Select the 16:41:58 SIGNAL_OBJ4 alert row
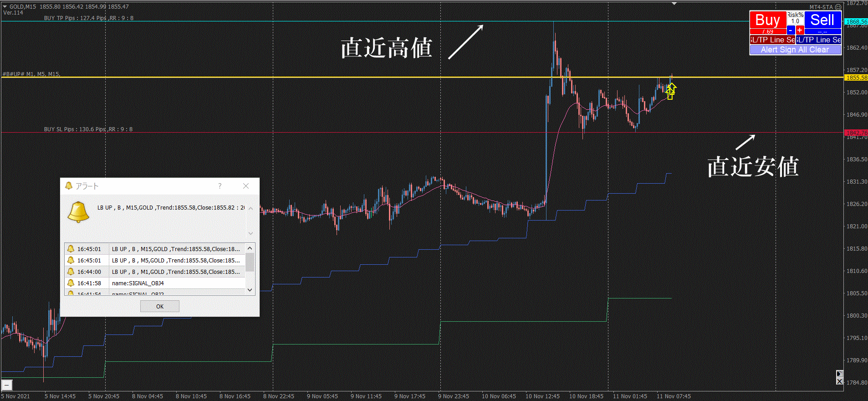 coord(155,283)
